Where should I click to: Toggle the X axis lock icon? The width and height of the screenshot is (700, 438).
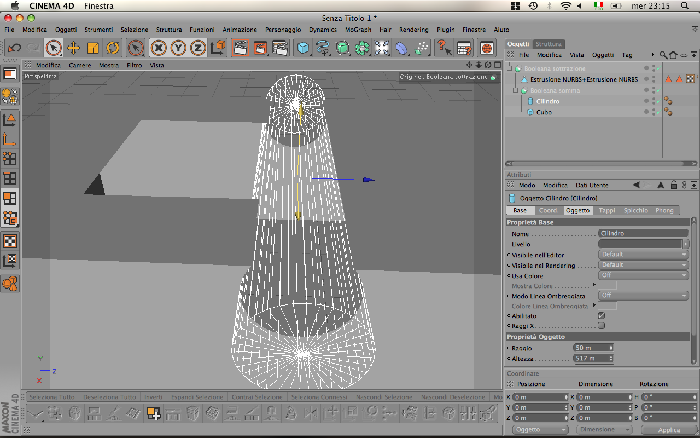point(158,48)
